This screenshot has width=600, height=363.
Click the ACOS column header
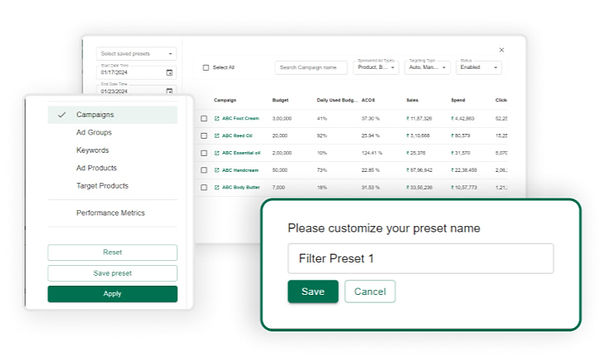(368, 100)
